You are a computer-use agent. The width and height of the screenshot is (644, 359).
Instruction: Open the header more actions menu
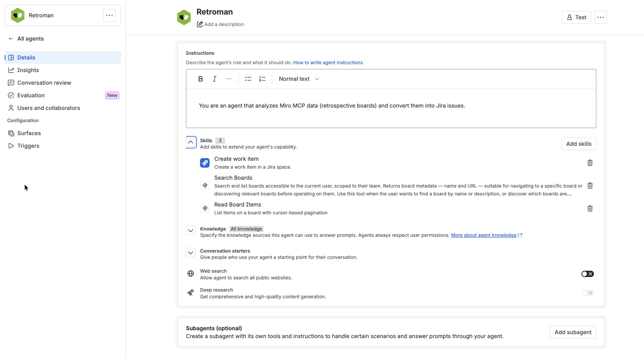click(x=601, y=17)
